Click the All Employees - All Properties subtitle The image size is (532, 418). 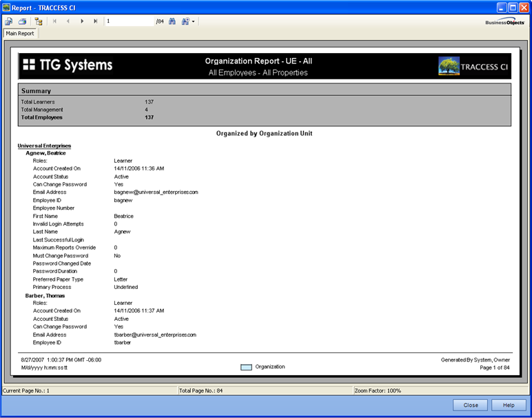click(258, 72)
